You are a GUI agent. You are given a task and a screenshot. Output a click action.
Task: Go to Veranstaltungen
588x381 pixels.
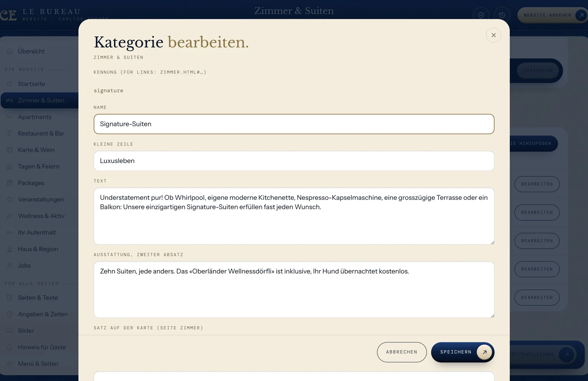(x=39, y=199)
